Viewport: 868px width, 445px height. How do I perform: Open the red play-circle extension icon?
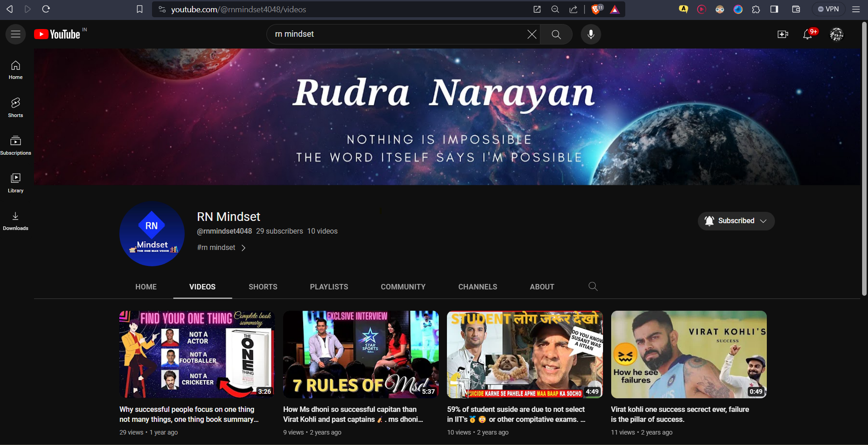701,9
